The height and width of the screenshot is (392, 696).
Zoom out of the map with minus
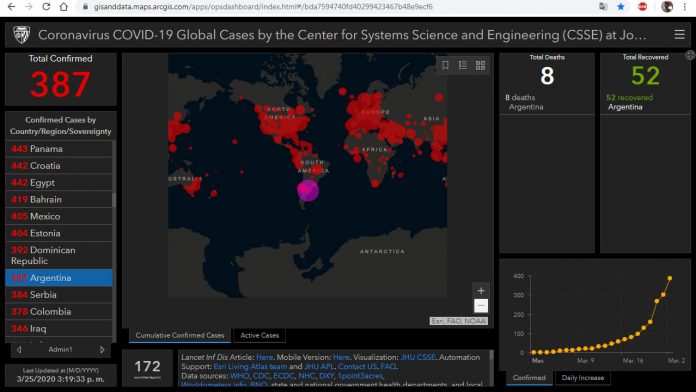click(x=481, y=305)
